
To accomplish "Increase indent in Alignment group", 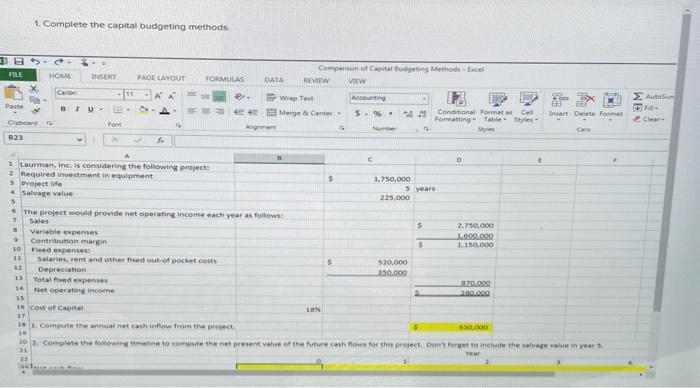I will point(253,113).
